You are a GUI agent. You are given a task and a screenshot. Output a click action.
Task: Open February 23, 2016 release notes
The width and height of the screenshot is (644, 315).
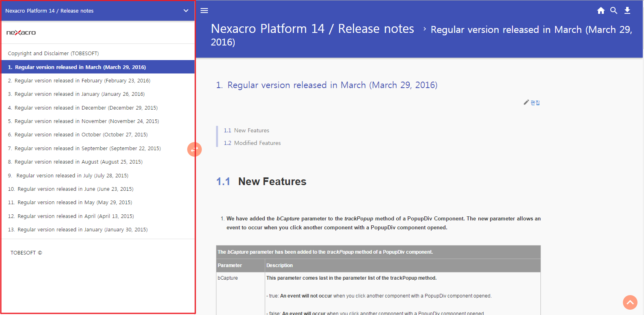click(79, 80)
